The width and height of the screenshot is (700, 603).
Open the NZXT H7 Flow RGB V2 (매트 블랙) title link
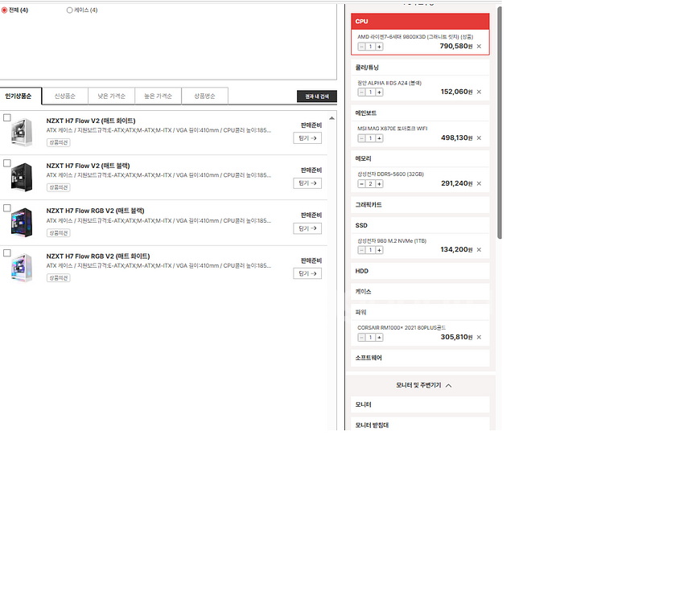[95, 211]
